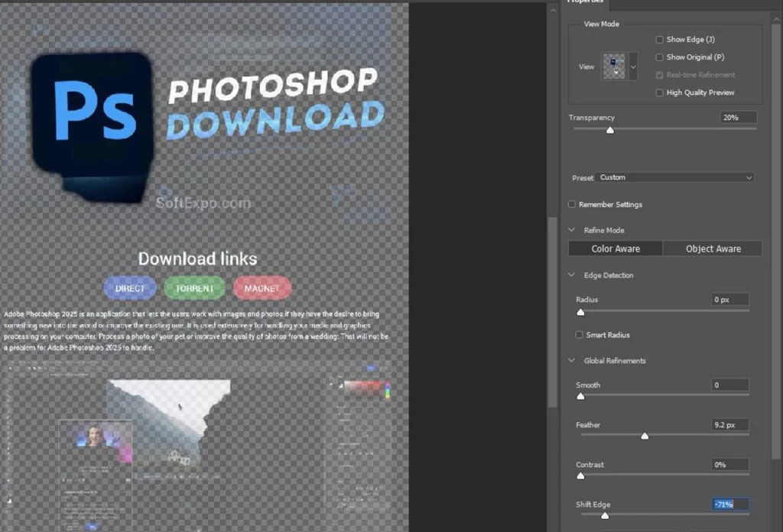783x532 pixels.
Task: Select the Properties tab
Action: [585, 2]
